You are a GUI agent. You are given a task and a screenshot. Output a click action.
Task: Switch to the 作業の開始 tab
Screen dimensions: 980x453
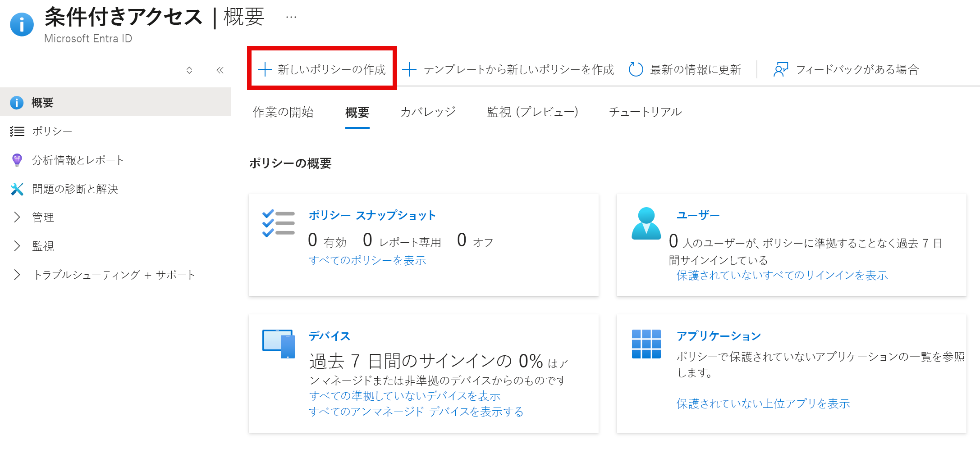click(283, 112)
